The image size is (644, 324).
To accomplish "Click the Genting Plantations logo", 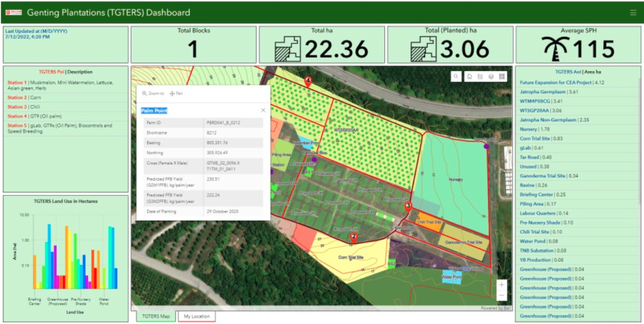I will point(14,13).
